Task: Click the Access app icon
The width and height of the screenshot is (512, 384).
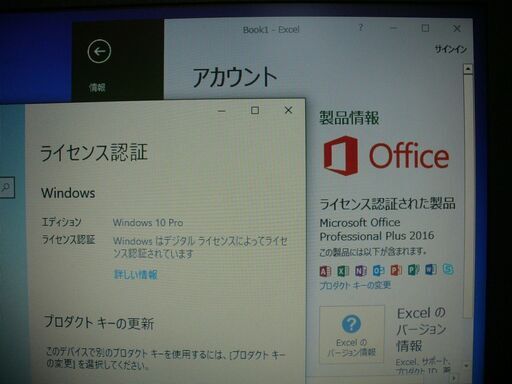Action: (325, 271)
